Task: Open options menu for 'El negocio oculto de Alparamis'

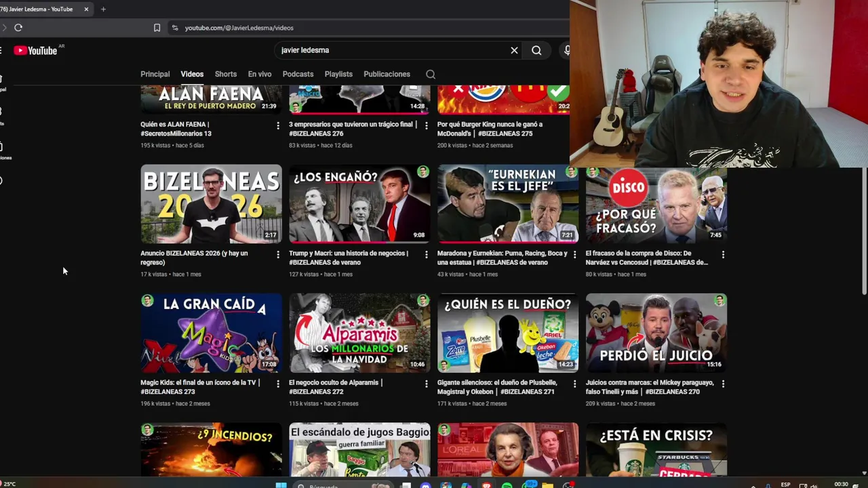Action: pyautogui.click(x=426, y=384)
